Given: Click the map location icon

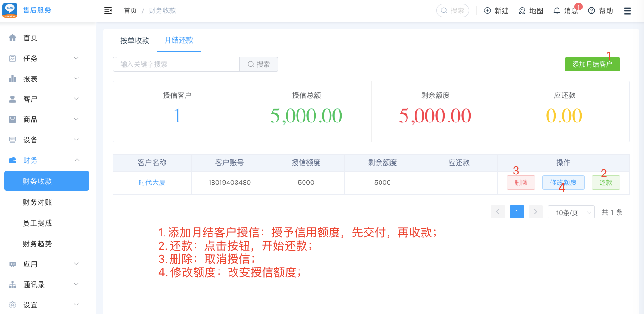Looking at the screenshot, I should (x=522, y=10).
